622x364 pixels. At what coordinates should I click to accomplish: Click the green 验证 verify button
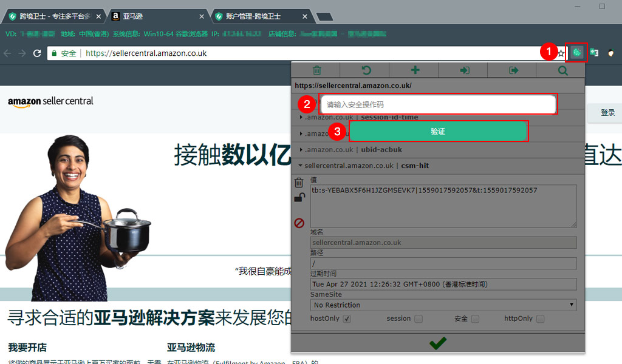(438, 132)
